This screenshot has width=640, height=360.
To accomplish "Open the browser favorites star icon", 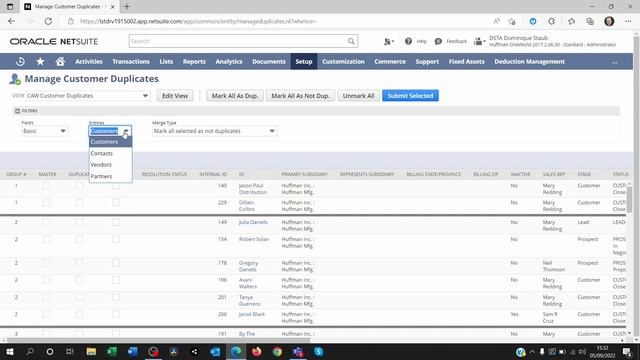I will coord(571,21).
